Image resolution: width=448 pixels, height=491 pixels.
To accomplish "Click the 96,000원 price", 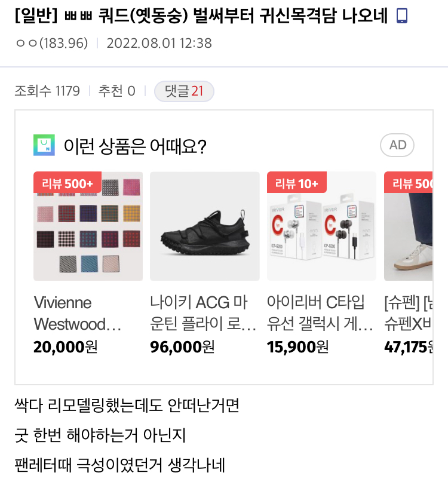I will (x=182, y=346).
